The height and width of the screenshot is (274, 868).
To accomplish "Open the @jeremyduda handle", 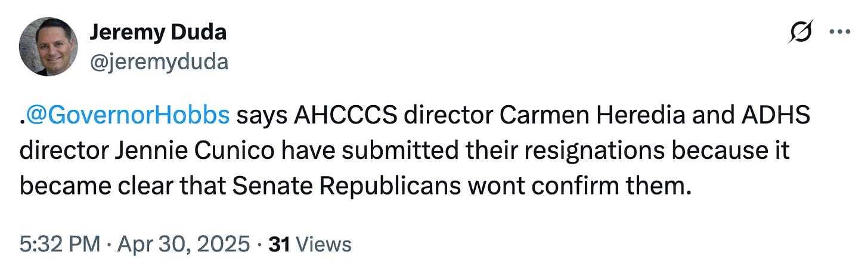I will coord(159,61).
